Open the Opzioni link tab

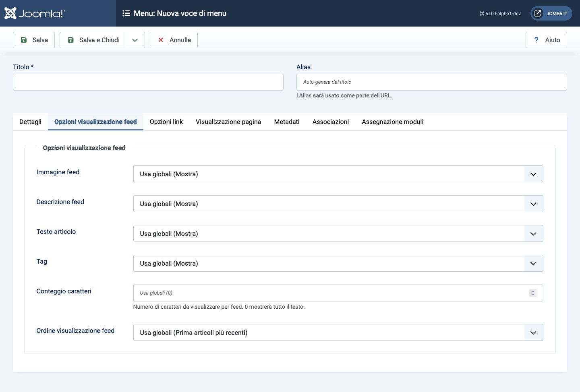point(166,122)
